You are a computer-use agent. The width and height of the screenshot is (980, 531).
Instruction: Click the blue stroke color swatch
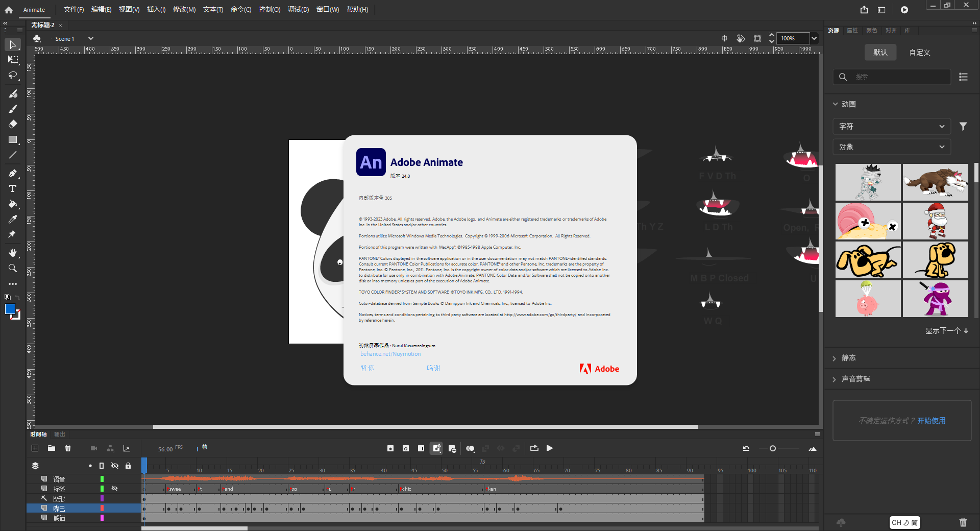pos(10,309)
